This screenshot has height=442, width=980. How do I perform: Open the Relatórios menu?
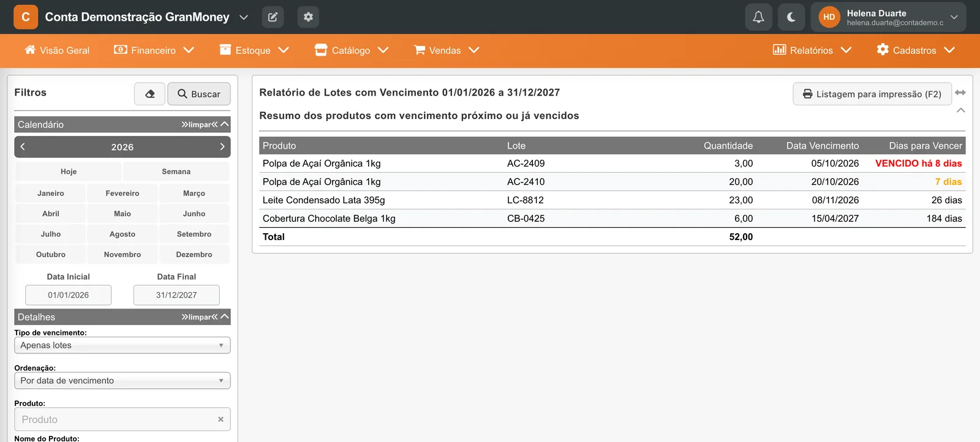pyautogui.click(x=812, y=50)
